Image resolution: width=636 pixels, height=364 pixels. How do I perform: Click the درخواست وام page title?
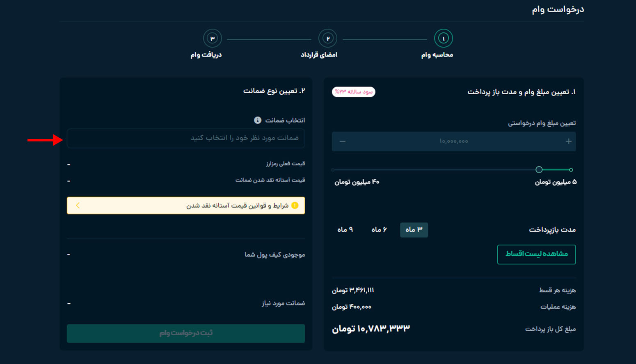pyautogui.click(x=558, y=9)
